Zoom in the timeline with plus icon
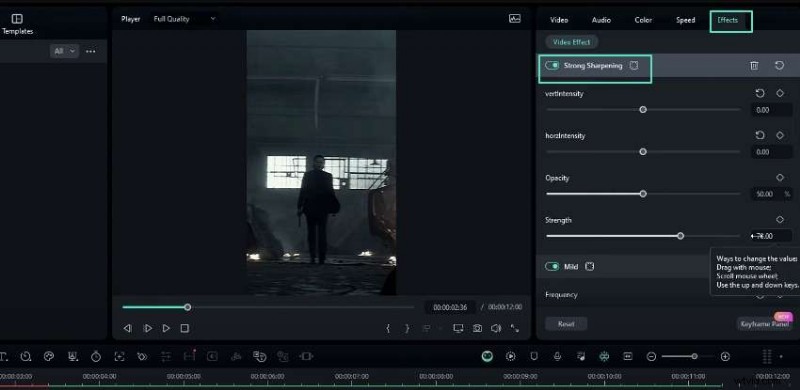The width and height of the screenshot is (800, 390). click(x=725, y=356)
